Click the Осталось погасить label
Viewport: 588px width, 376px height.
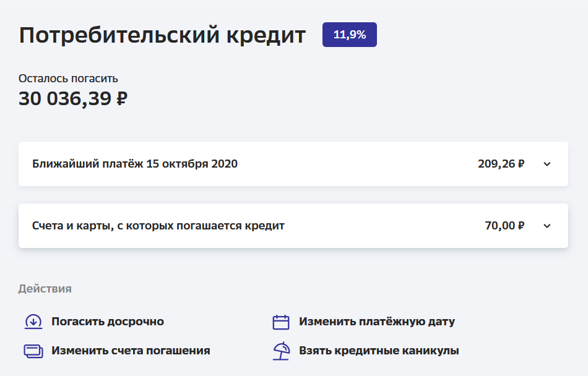(x=68, y=79)
